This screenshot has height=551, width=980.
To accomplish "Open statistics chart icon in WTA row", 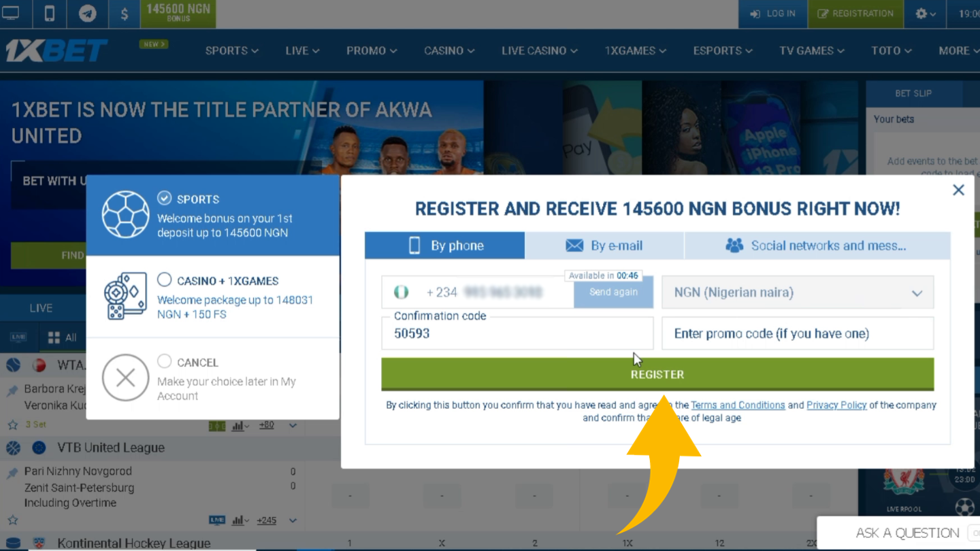I will [239, 425].
